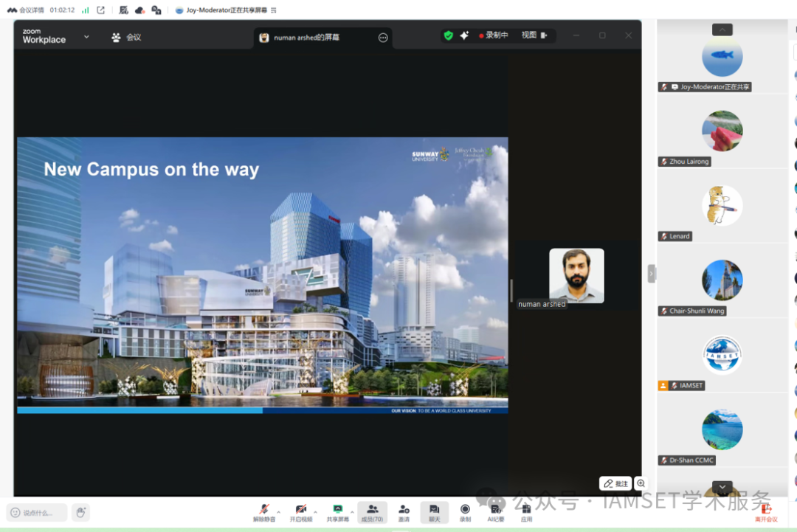Unmute the microphone (解除静音)
The image size is (797, 532).
point(263,511)
